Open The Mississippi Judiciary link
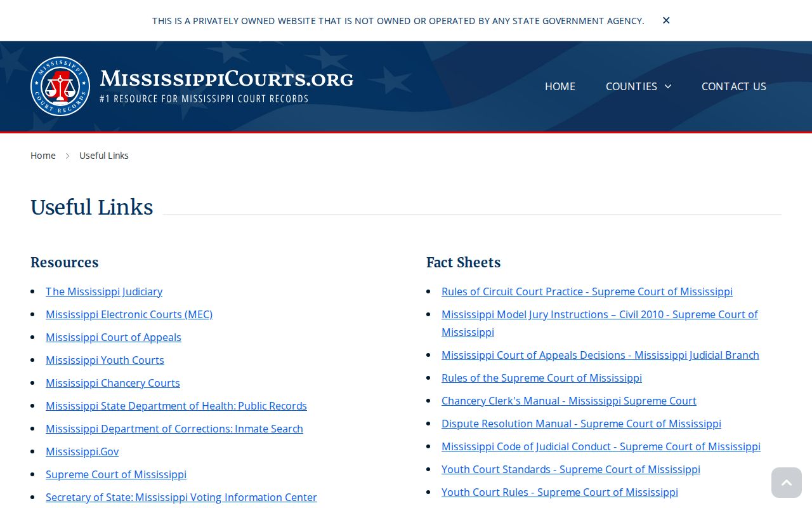Screen dimensions: 812x508 (x=104, y=291)
